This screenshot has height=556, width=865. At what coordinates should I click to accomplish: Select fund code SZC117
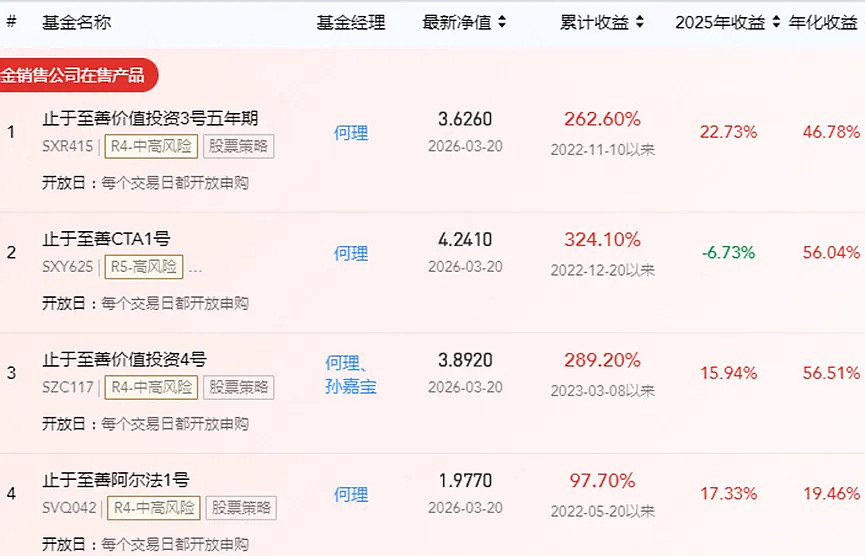pyautogui.click(x=68, y=387)
